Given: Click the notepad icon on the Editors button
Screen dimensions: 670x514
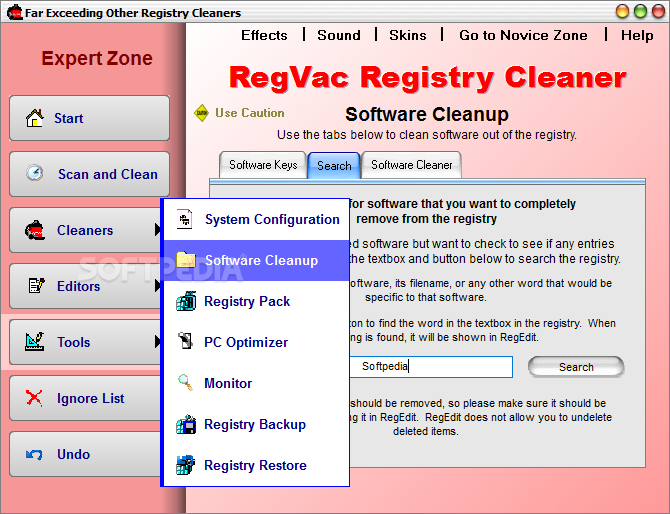Looking at the screenshot, I should (36, 285).
